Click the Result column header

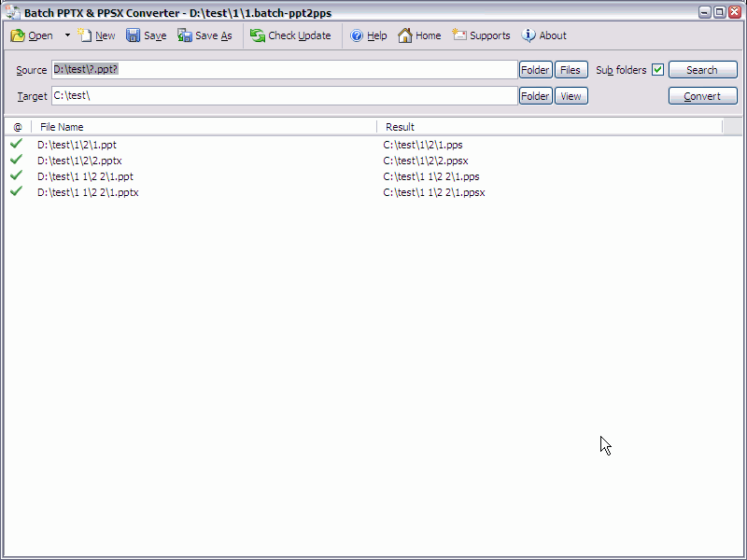(x=549, y=127)
